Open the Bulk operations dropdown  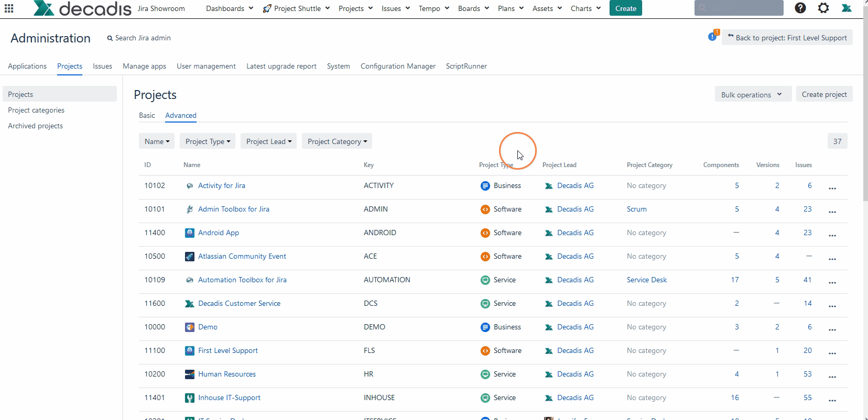752,95
